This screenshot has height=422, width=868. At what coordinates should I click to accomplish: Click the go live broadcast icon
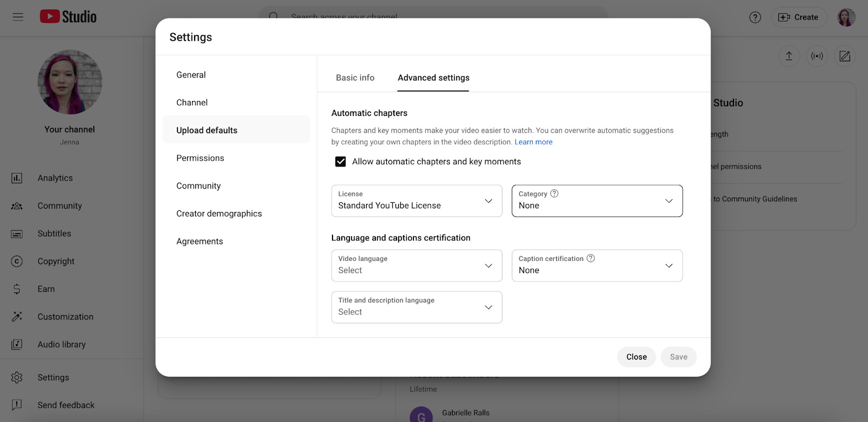tap(817, 56)
